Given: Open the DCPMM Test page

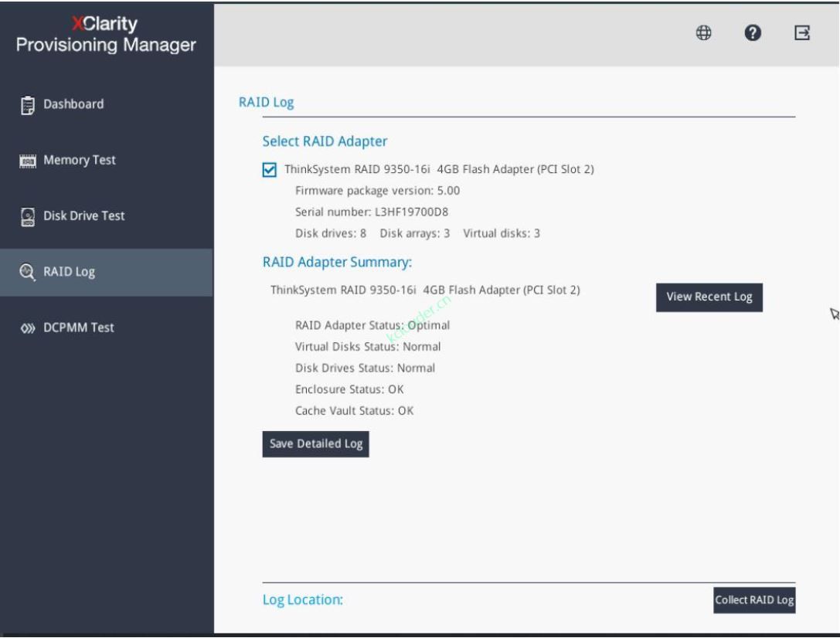Looking at the screenshot, I should [107, 327].
